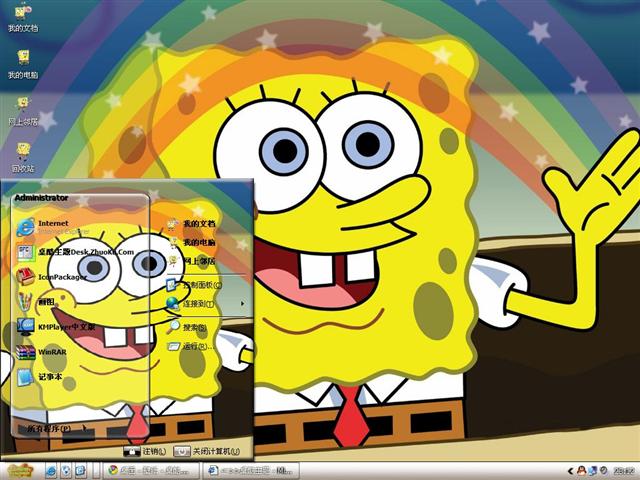Open WinRAR in the Start menu
This screenshot has width=640, height=480.
pyautogui.click(x=50, y=352)
